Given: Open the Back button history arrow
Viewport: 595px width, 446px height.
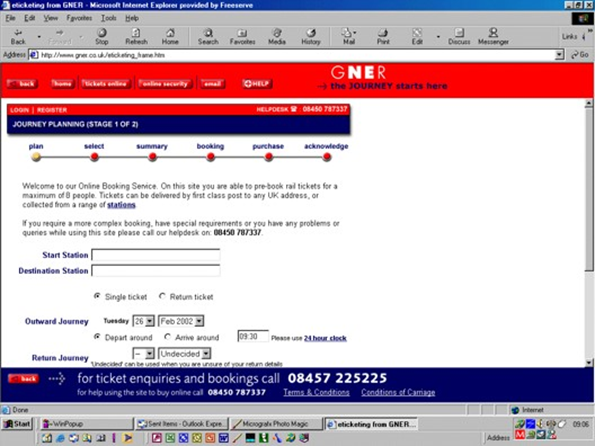Looking at the screenshot, I should point(39,37).
